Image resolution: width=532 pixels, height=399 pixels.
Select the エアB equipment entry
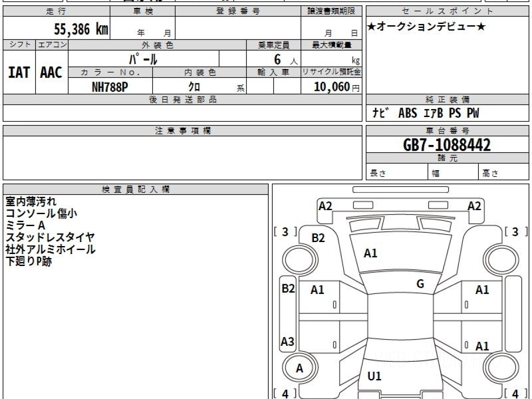pyautogui.click(x=433, y=113)
